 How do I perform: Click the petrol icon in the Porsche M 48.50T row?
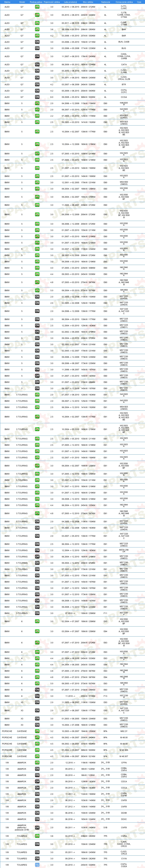click(37, 757)
